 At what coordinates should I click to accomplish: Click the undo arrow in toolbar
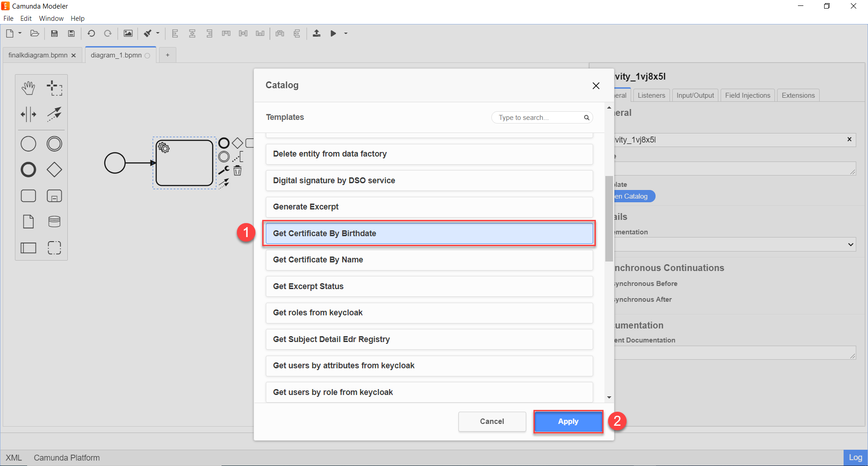[x=91, y=33]
